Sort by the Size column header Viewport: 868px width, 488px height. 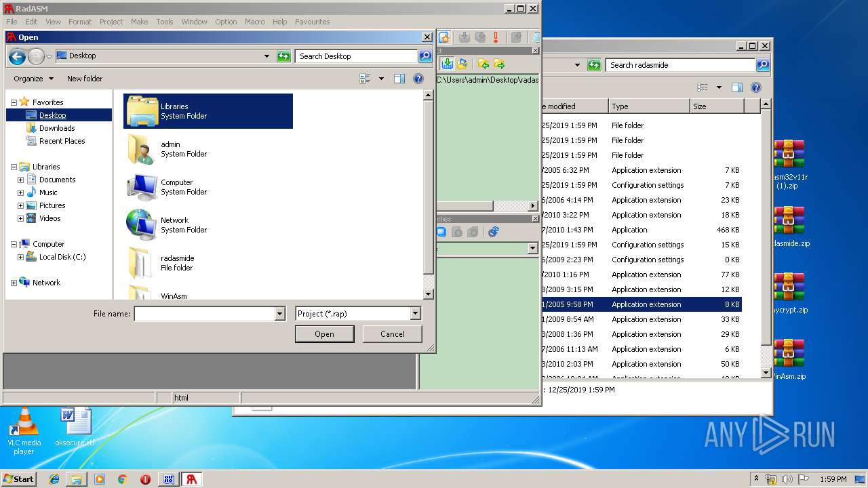coord(717,106)
